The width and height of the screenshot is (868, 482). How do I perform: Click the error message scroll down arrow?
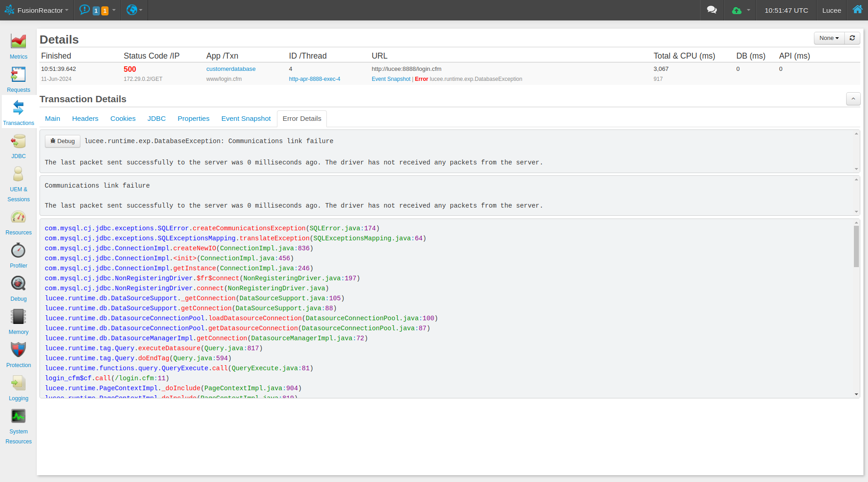(856, 169)
